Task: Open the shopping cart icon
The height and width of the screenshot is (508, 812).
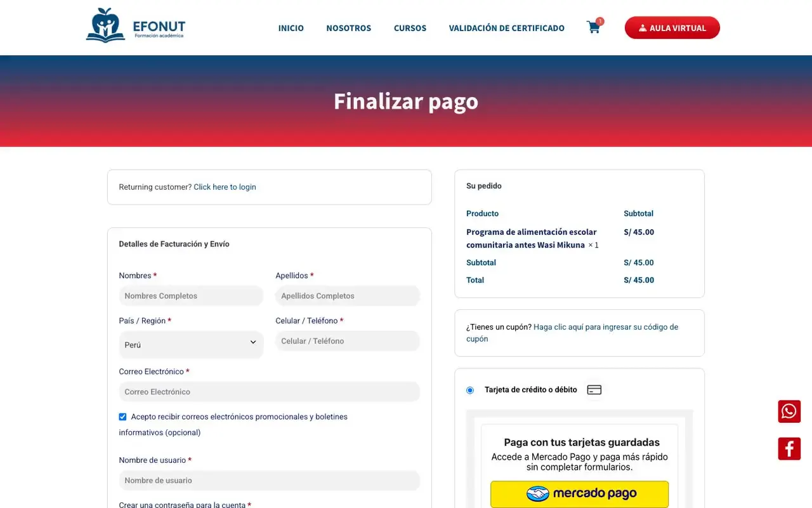Action: pos(593,28)
